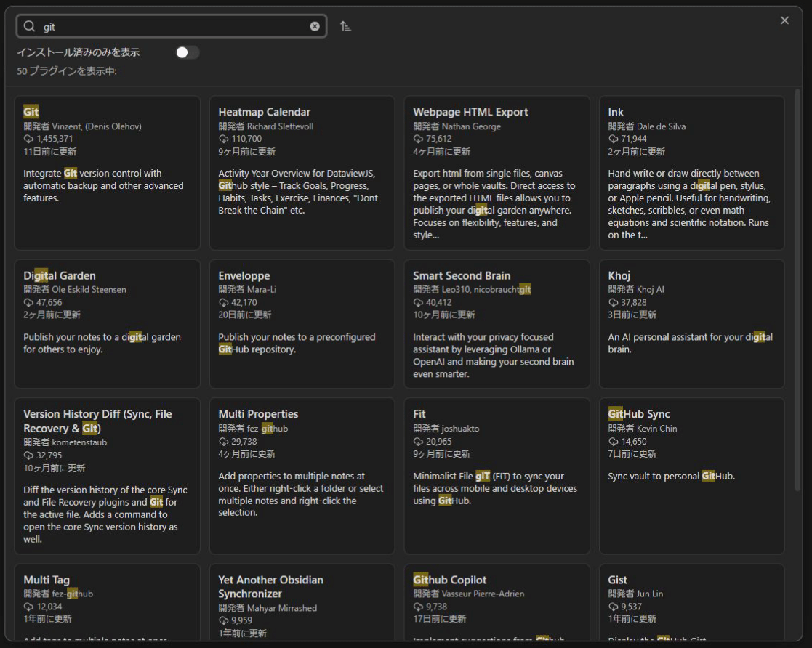Click author text joshuakto
812x648 pixels.
[460, 429]
